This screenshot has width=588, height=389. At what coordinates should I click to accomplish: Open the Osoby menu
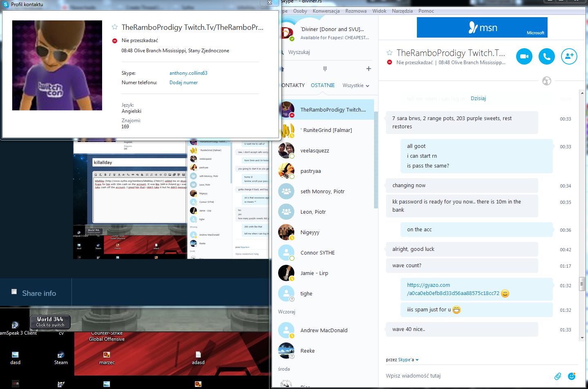tap(300, 11)
